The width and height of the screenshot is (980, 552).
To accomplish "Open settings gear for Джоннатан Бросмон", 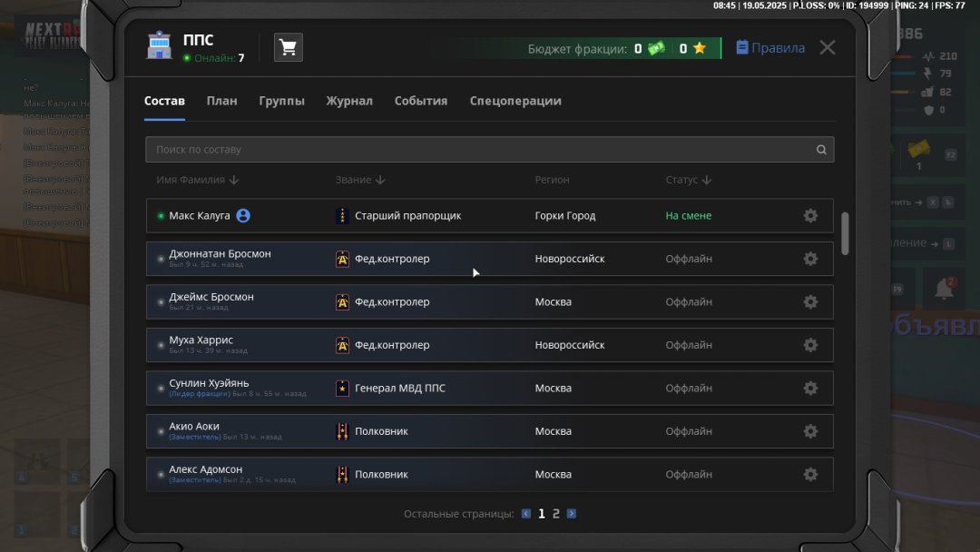I will 810,259.
